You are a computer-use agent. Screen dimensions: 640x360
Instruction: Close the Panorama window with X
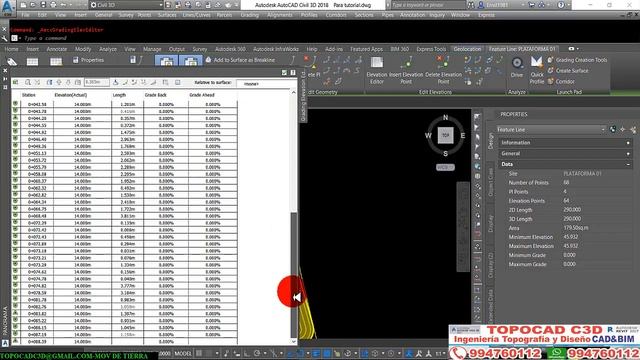coord(5,71)
